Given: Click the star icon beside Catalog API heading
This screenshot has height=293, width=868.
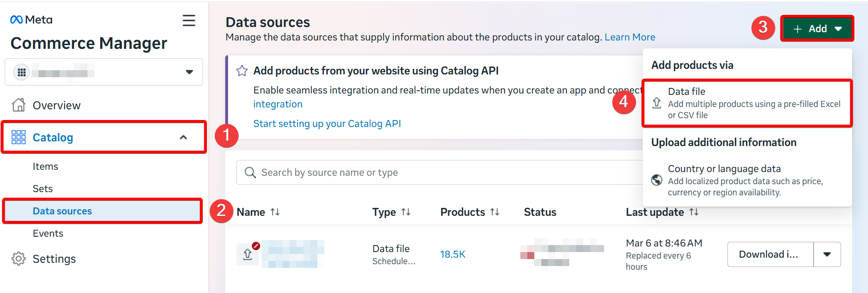Looking at the screenshot, I should click(242, 71).
